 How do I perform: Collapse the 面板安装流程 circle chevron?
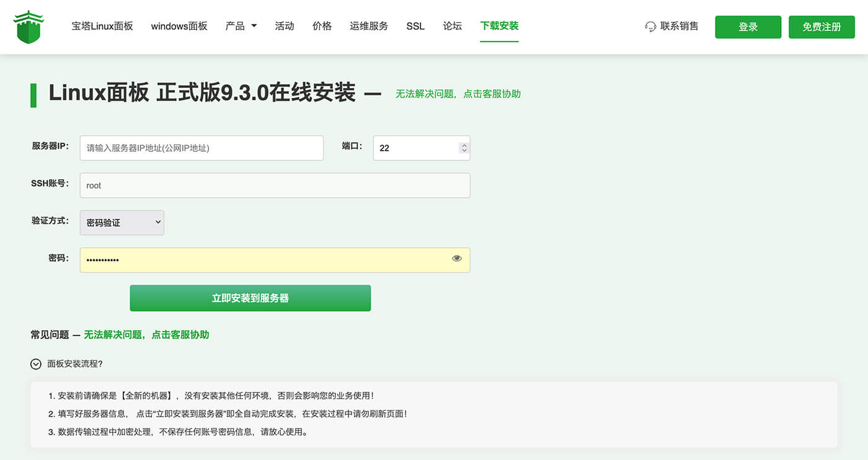coord(36,364)
